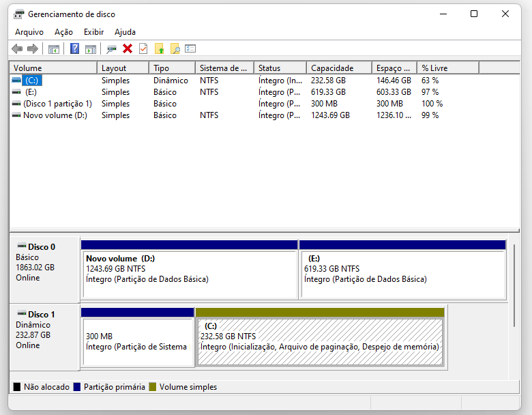Open the Arquivo menu

(29, 32)
